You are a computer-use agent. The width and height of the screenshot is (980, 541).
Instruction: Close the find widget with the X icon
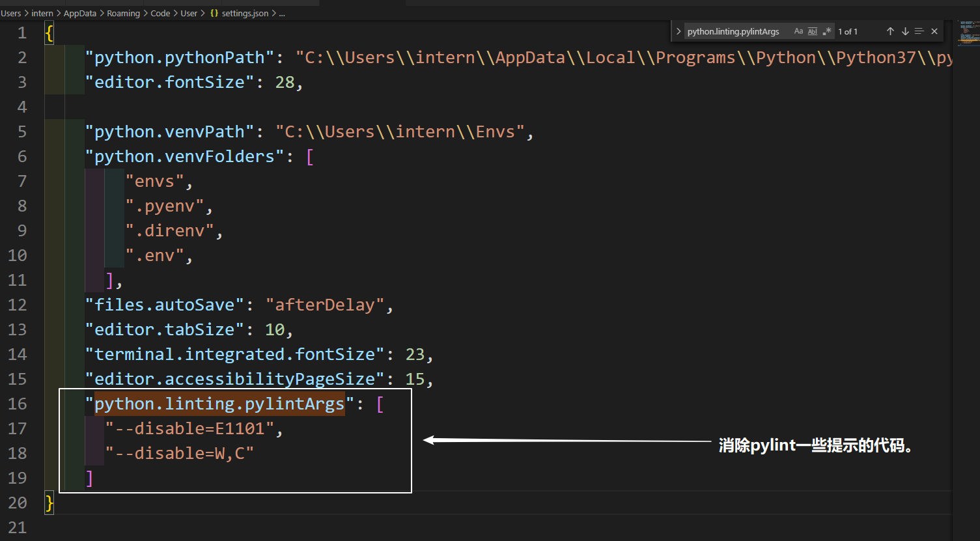click(x=934, y=31)
